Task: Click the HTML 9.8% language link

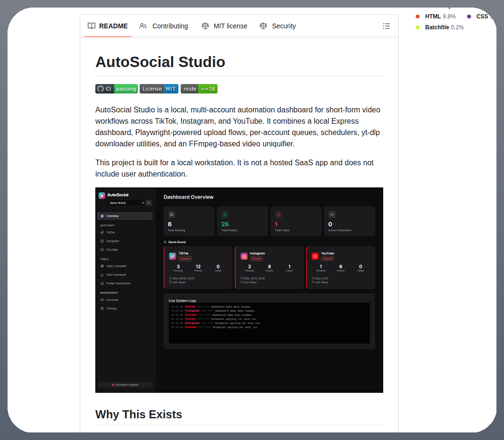Action: coord(440,17)
